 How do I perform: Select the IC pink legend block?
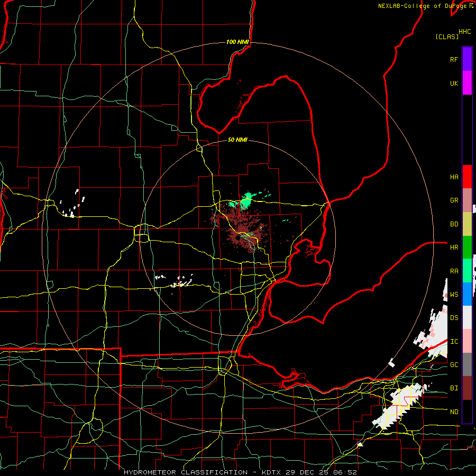(467, 341)
